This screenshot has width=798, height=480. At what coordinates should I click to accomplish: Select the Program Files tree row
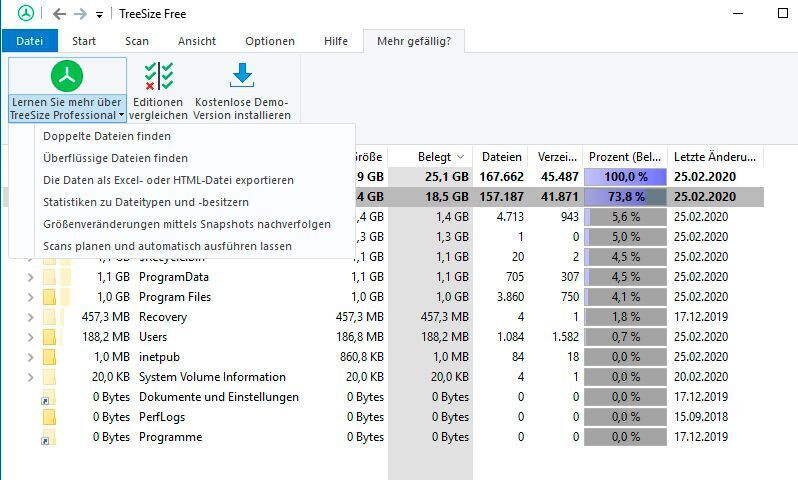(x=383, y=297)
